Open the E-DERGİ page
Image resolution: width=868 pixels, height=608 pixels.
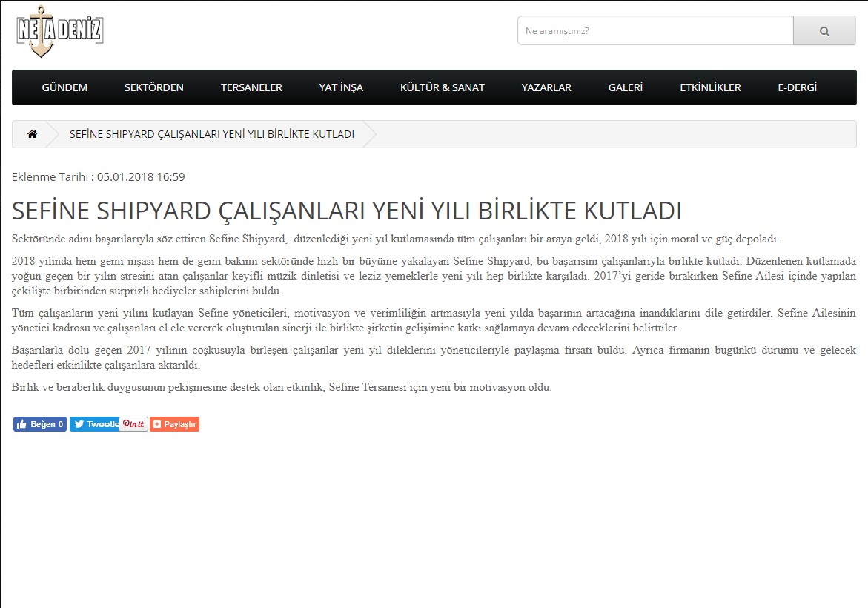pyautogui.click(x=797, y=87)
